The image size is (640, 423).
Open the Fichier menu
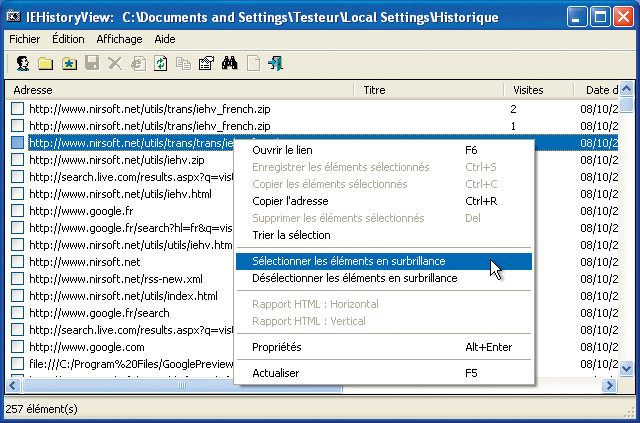[24, 39]
